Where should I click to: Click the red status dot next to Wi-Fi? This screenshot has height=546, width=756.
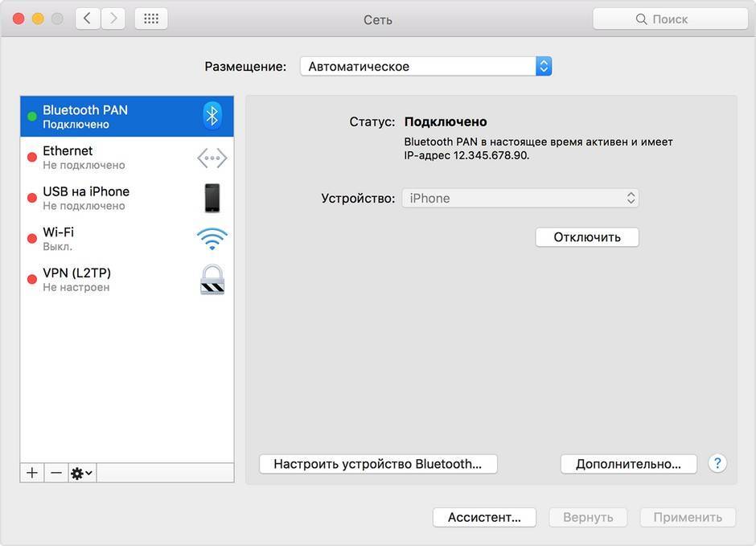[32, 239]
